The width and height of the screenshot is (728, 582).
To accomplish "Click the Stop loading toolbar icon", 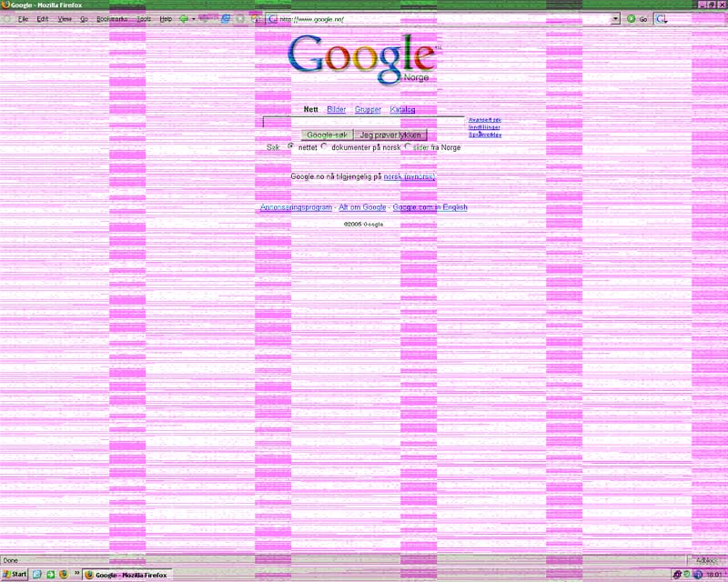I will tap(240, 19).
